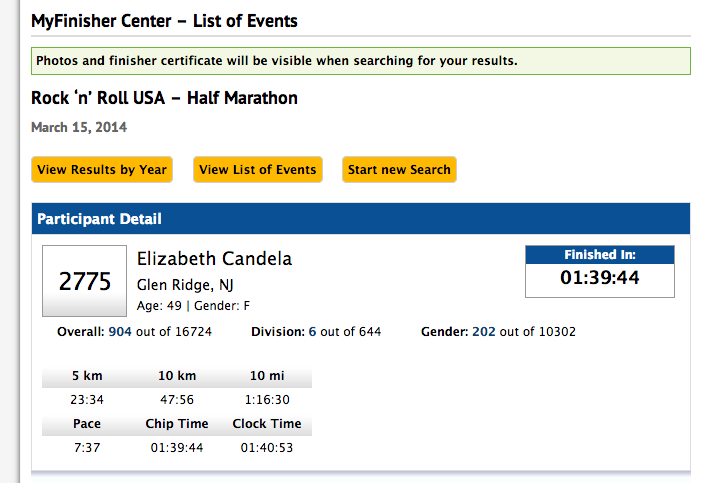Screen dimensions: 702x483
Task: Click the bib number 2775 box
Action: click(85, 281)
